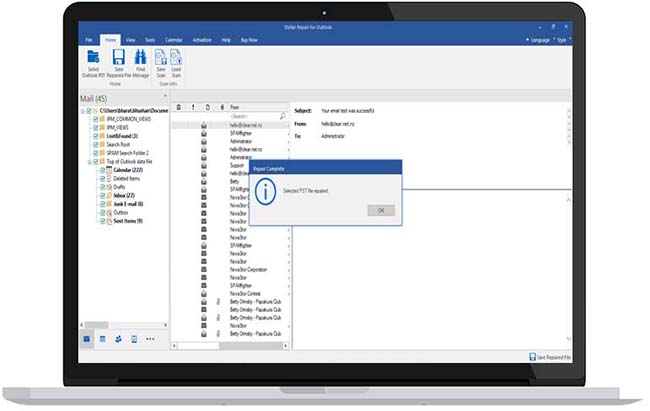Switch to the Calendar ribbon tab

coord(174,40)
